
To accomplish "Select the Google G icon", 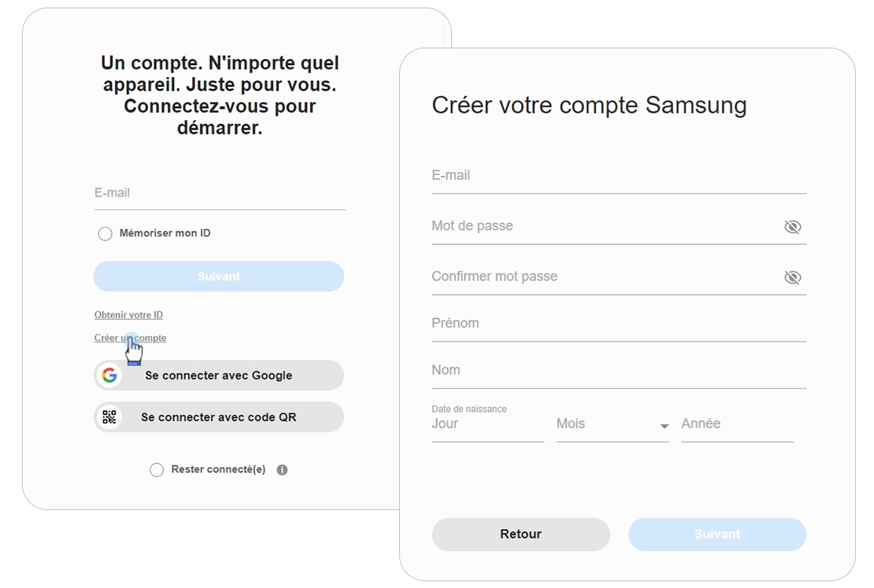I will 109,375.
